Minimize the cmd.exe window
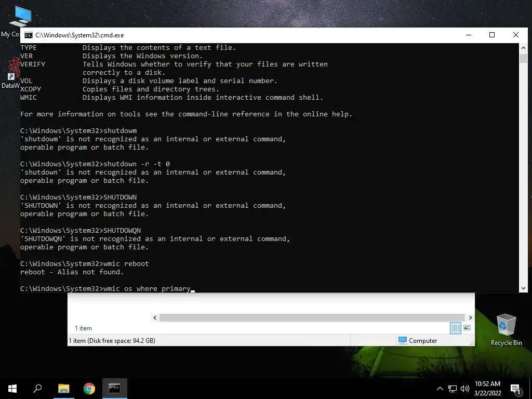 pyautogui.click(x=469, y=35)
